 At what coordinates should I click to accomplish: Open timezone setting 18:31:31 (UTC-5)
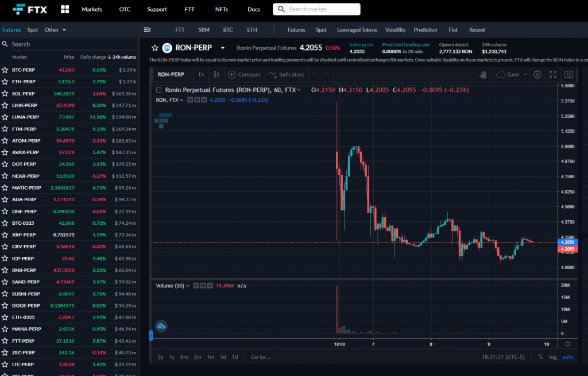[503, 357]
